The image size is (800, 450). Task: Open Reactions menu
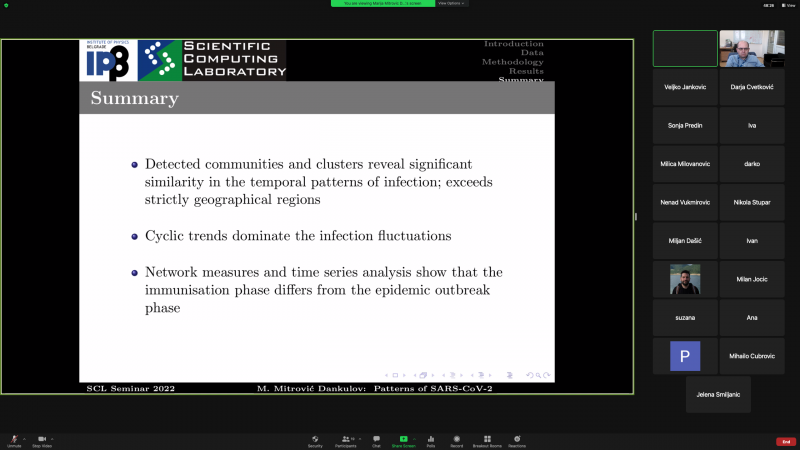click(x=517, y=441)
